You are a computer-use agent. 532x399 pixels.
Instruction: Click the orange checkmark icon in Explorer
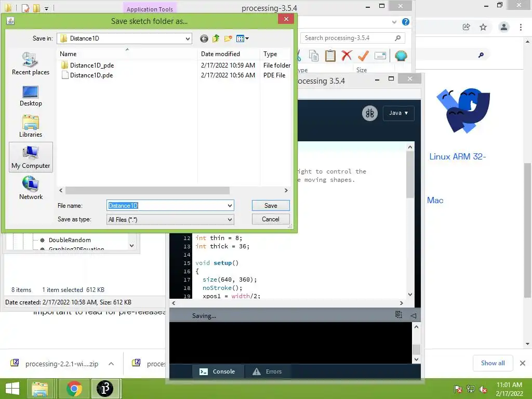point(363,56)
